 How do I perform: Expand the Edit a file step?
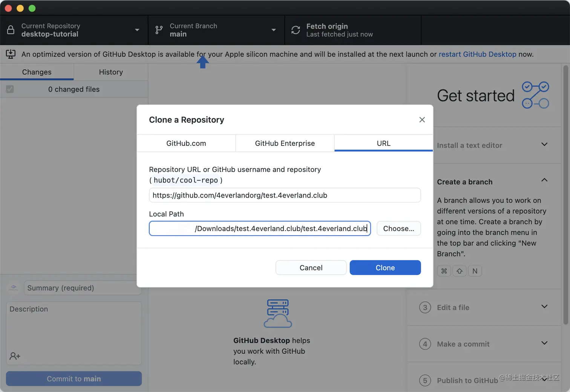click(x=544, y=306)
